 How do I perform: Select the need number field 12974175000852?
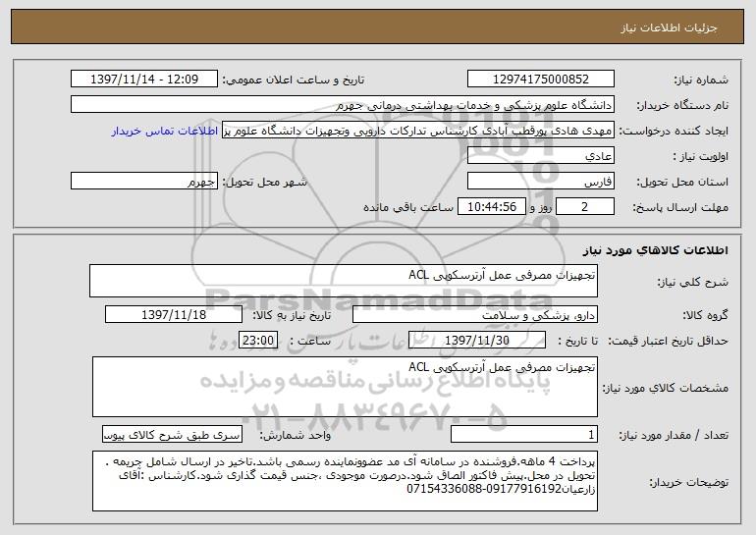click(x=540, y=80)
